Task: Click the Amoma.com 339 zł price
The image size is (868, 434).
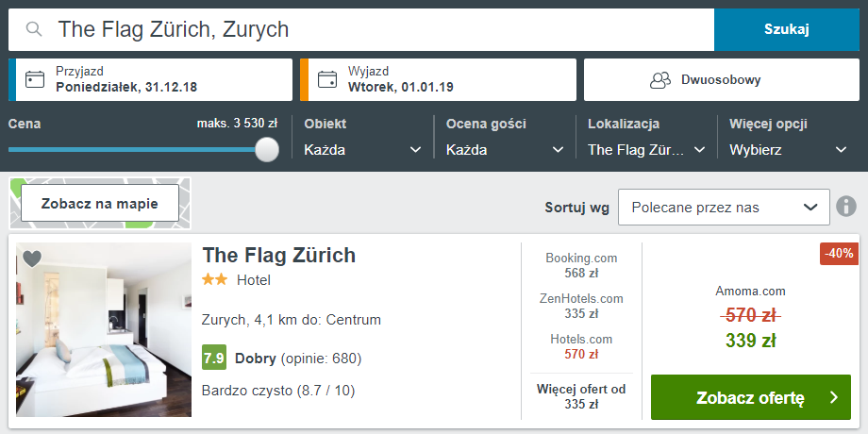Action: pyautogui.click(x=751, y=341)
